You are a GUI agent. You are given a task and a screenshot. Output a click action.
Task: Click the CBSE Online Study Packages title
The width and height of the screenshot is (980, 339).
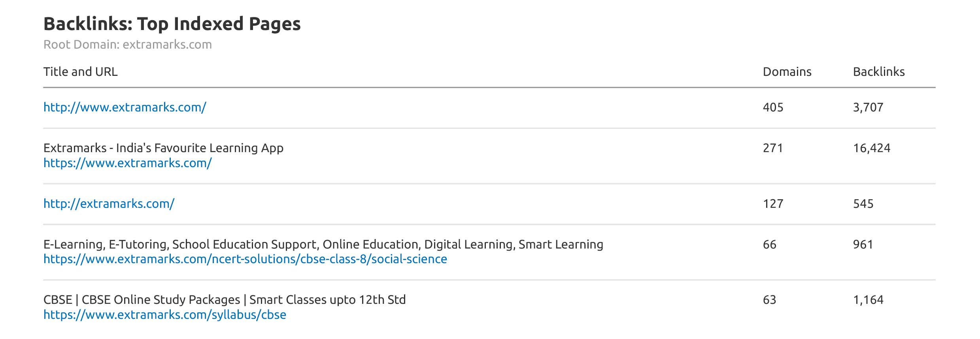tap(224, 300)
